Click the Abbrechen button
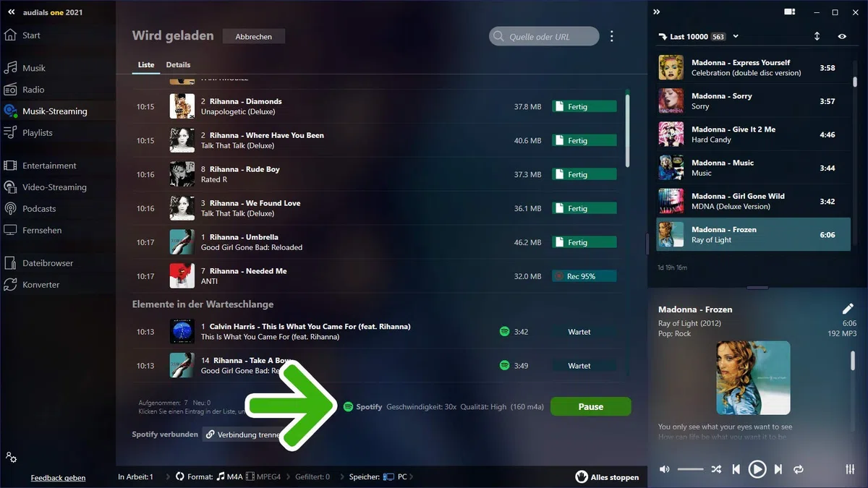 tap(254, 36)
